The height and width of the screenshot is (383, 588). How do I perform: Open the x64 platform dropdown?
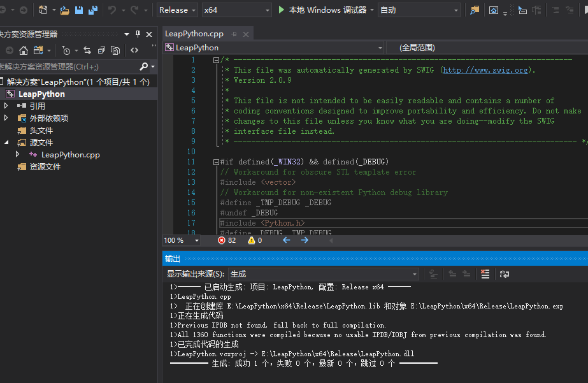(x=236, y=10)
